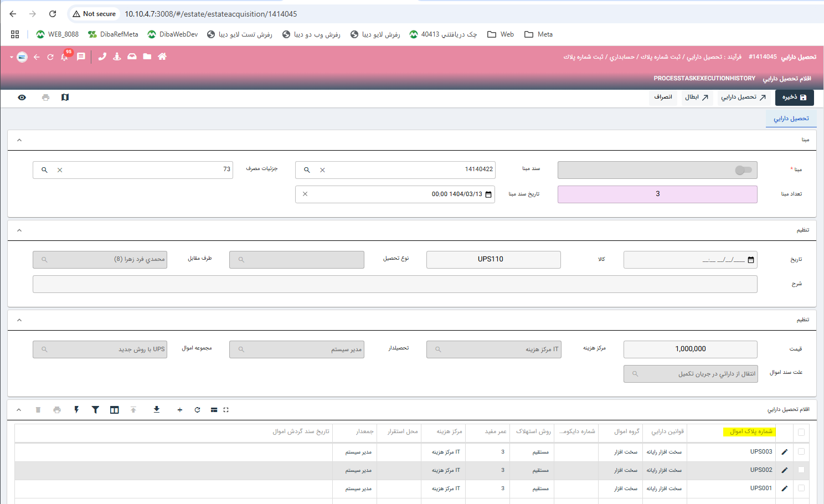Screen dimensions: 824x504
Task: Open the notifications bell with 95 badge
Action: (65, 57)
